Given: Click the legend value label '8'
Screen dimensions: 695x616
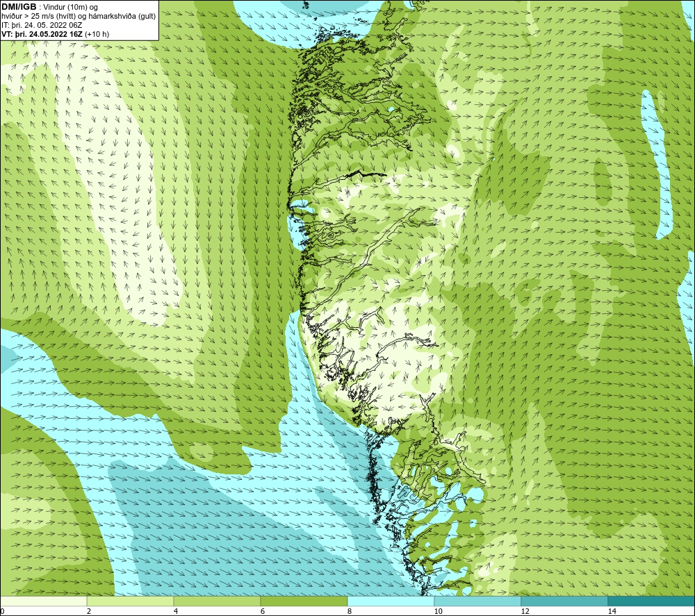Looking at the screenshot, I should point(350,611).
